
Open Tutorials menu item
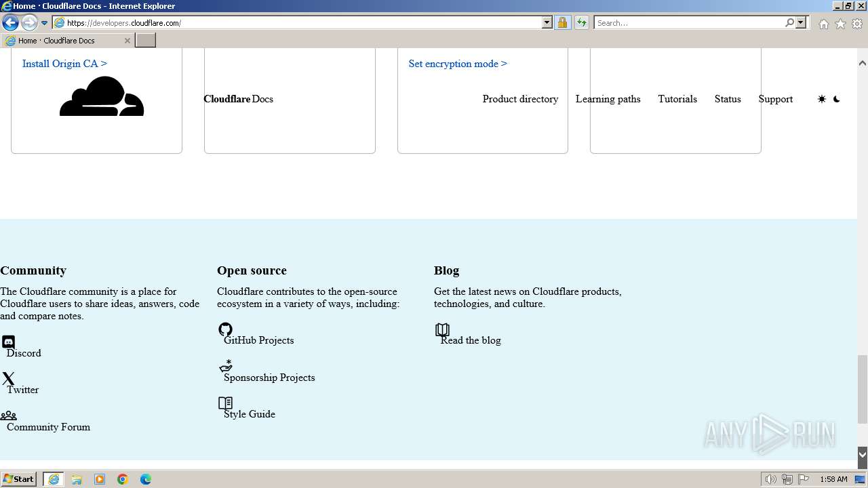[677, 99]
